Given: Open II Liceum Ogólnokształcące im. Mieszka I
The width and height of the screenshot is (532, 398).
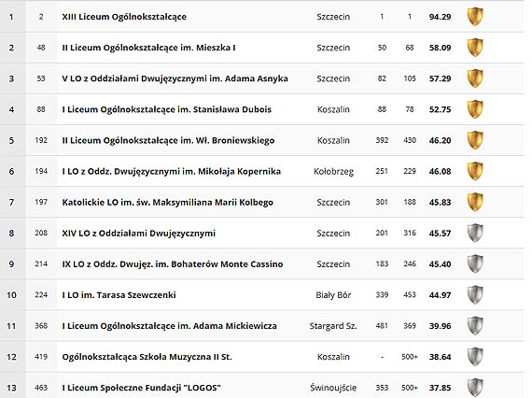Looking at the screenshot, I should coord(148,48).
